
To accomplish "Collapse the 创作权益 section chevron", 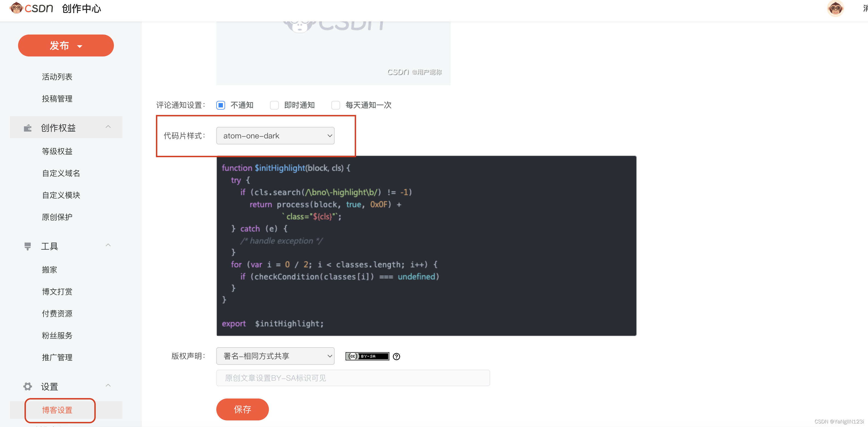I will pos(108,127).
